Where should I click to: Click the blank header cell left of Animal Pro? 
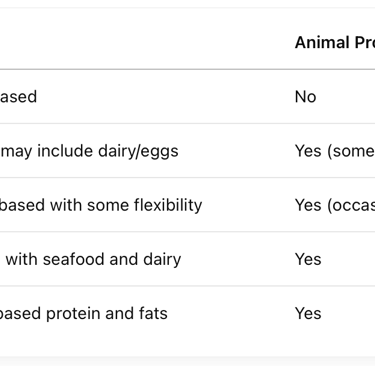point(143,39)
